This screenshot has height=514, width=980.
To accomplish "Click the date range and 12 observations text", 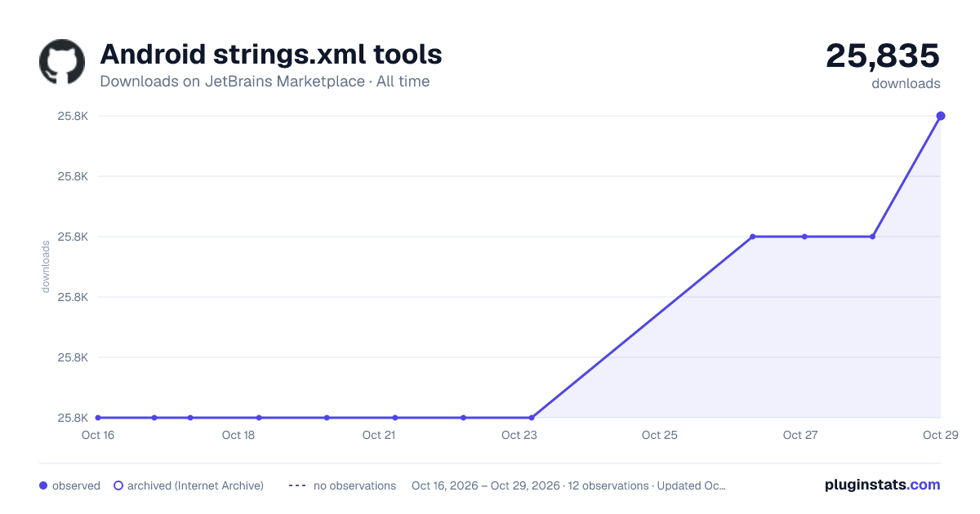I will click(x=568, y=485).
